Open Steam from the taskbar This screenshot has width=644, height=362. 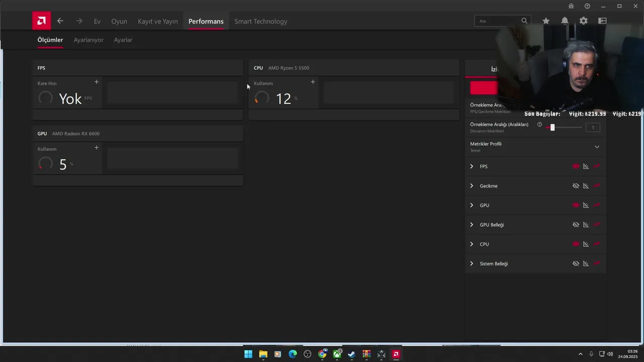[x=352, y=354]
